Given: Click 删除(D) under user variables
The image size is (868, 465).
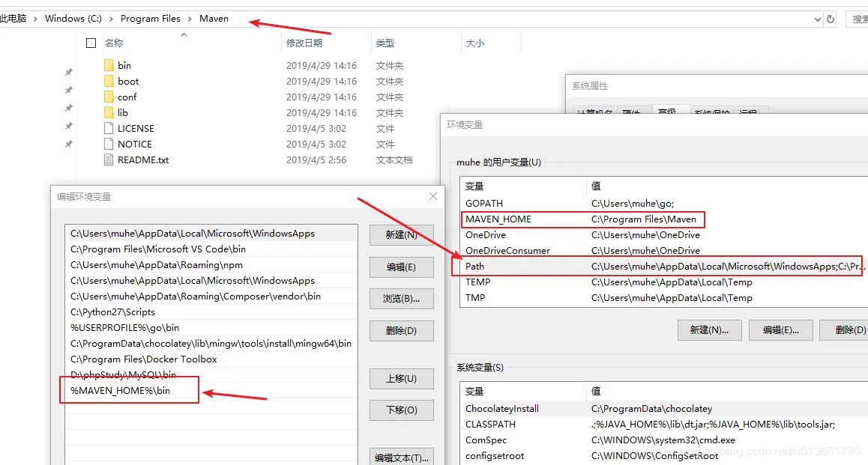Looking at the screenshot, I should 844,330.
